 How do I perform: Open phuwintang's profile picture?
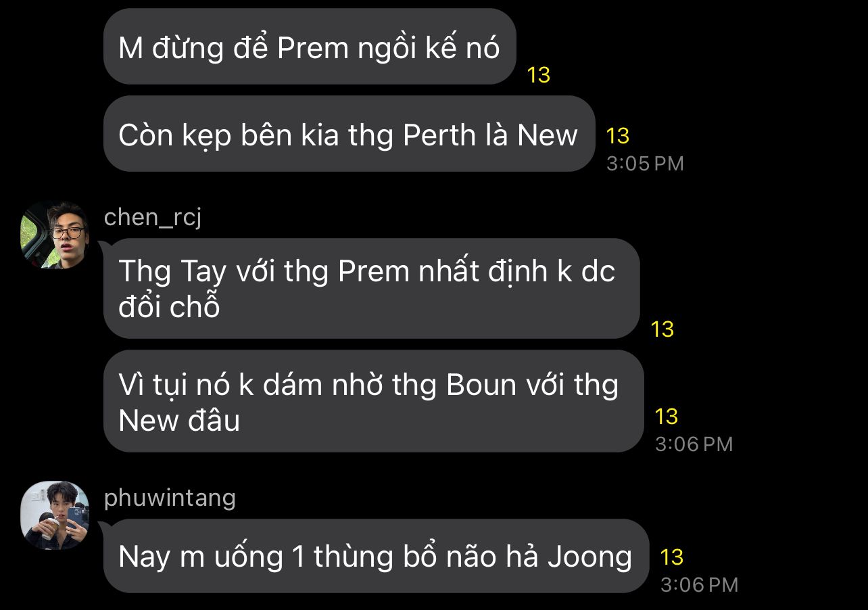click(x=55, y=515)
